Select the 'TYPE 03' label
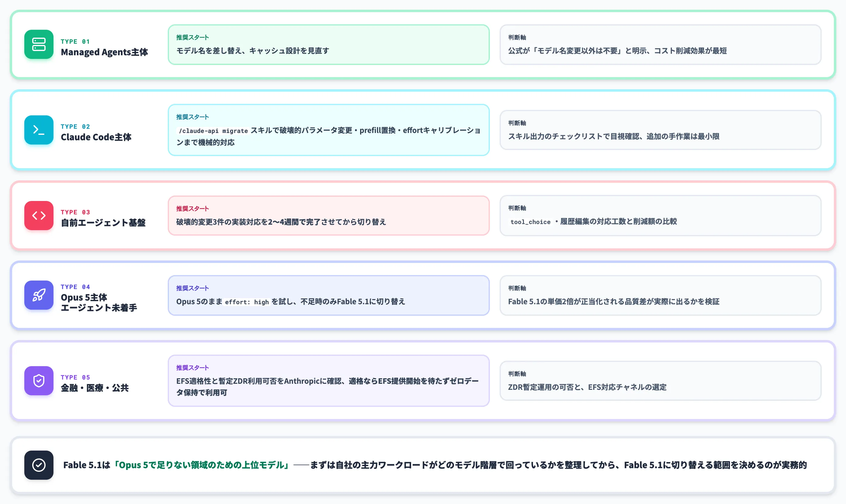Image resolution: width=846 pixels, height=504 pixels. [75, 212]
